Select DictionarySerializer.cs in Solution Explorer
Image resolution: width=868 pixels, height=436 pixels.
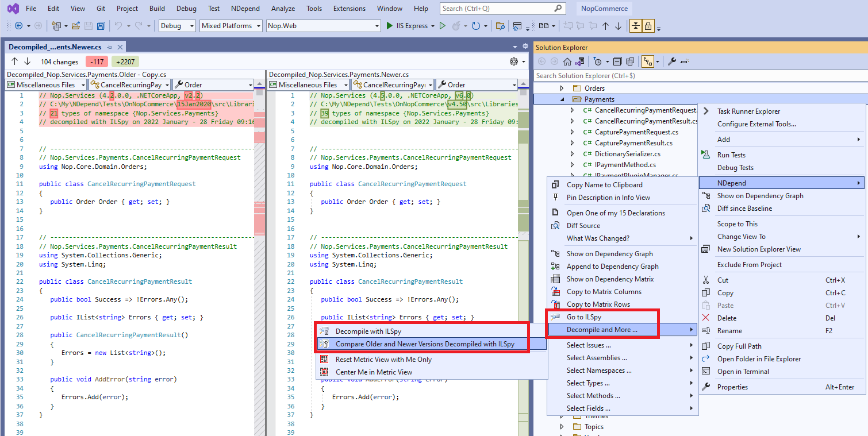[627, 154]
